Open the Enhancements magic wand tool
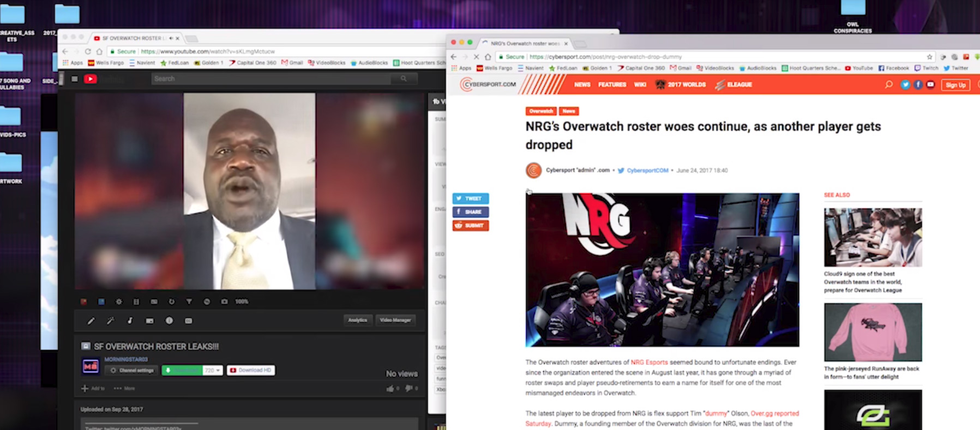Viewport: 980px width, 430px height. click(x=110, y=321)
